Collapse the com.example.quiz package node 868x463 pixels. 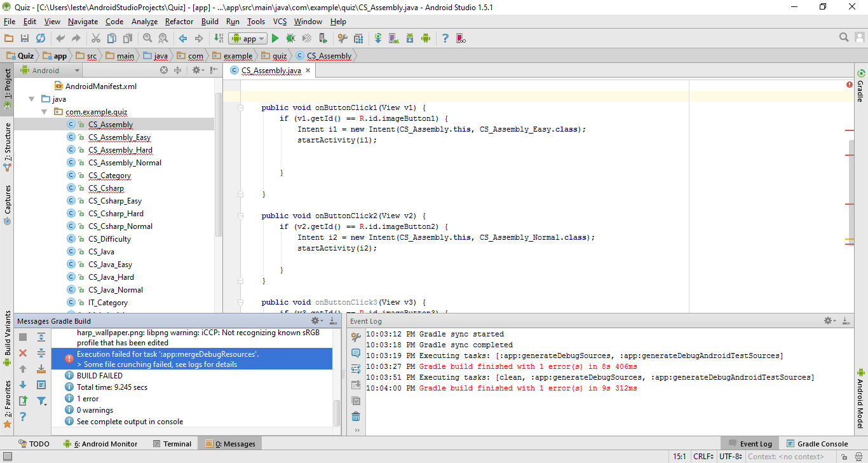44,112
